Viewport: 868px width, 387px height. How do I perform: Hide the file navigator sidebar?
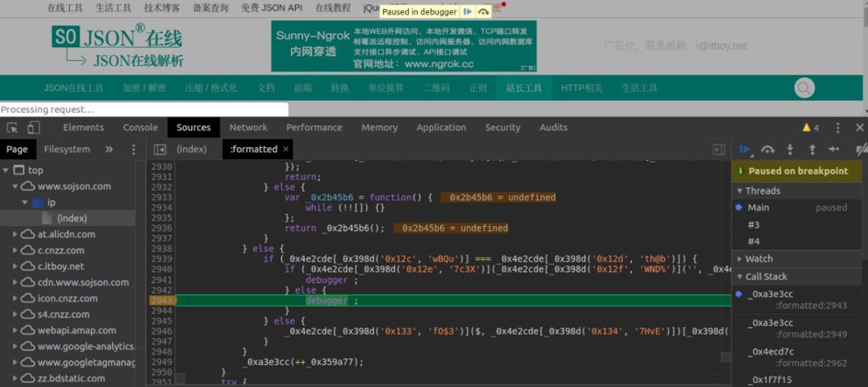pos(160,150)
